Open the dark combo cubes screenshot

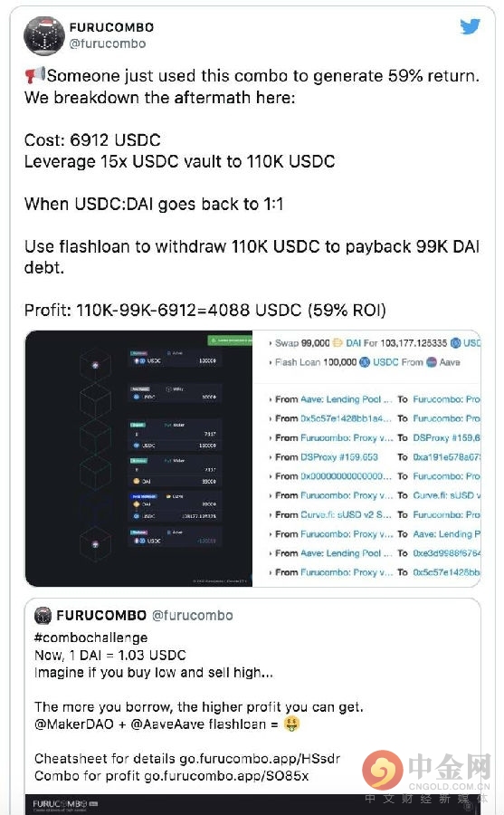point(138,458)
